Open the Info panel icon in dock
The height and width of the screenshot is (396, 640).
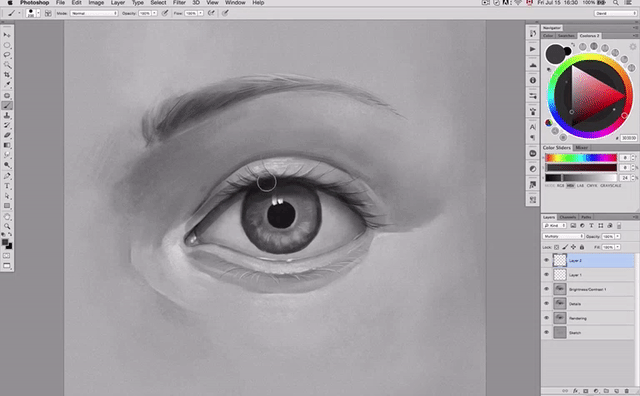[533, 80]
